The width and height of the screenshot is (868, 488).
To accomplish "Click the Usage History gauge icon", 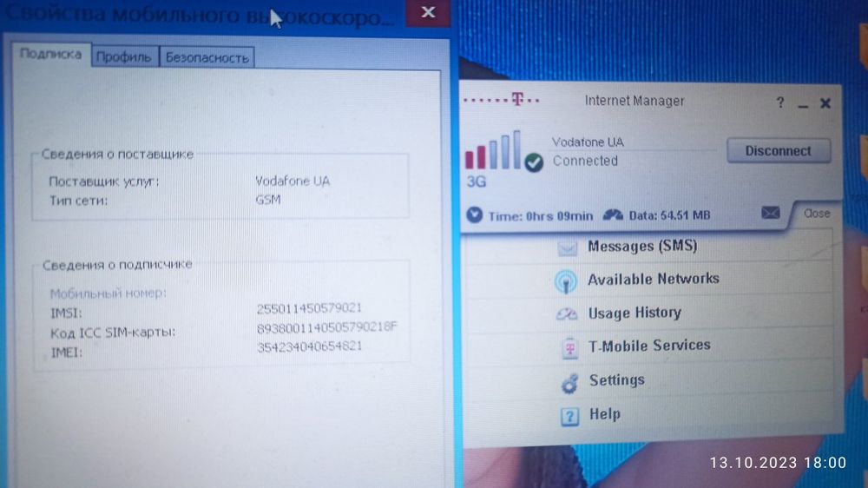I will (567, 314).
